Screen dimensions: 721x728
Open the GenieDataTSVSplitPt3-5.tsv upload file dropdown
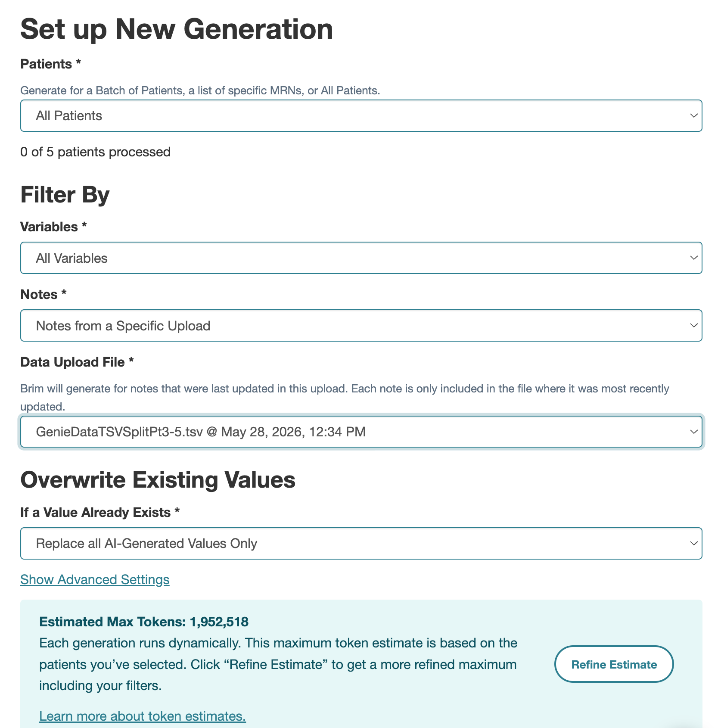[x=361, y=432]
